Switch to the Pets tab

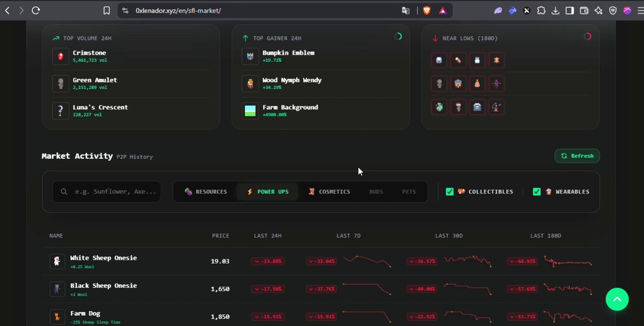click(409, 191)
